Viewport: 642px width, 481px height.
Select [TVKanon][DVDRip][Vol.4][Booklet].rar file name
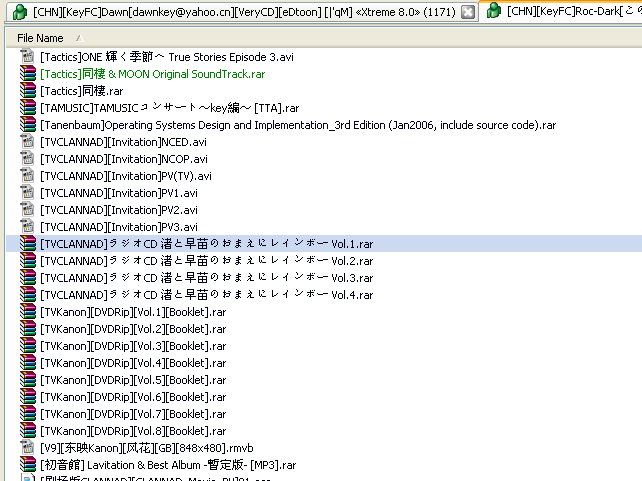(133, 363)
